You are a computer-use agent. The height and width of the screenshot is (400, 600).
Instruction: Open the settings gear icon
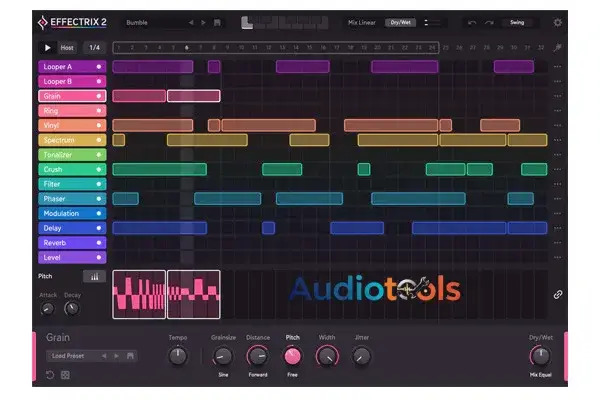[x=558, y=23]
